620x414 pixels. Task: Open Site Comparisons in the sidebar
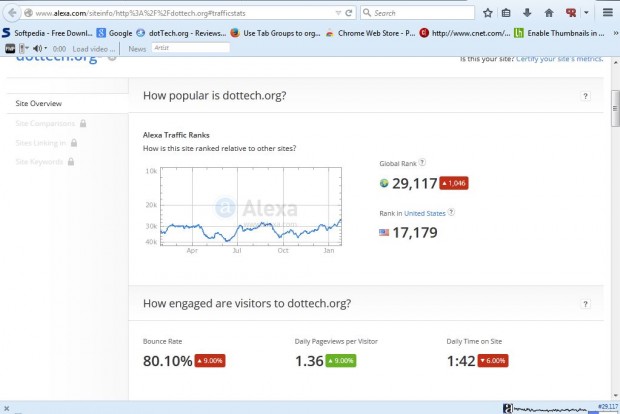click(x=45, y=123)
